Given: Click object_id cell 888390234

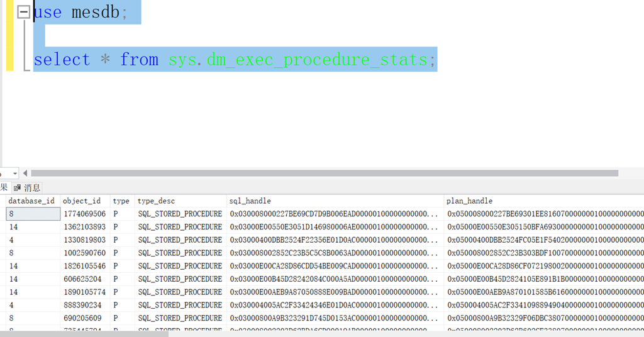Looking at the screenshot, I should point(85,306).
